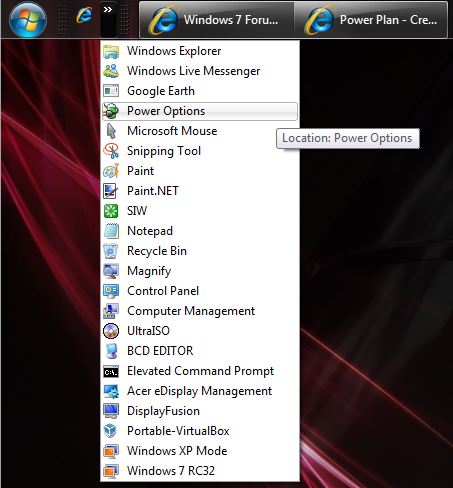The width and height of the screenshot is (453, 488).
Task: Open Windows Explorer menu entry
Action: click(200, 51)
